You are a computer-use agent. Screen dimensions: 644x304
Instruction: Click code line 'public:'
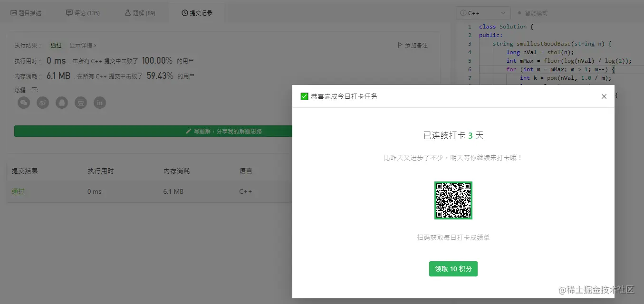coord(490,35)
